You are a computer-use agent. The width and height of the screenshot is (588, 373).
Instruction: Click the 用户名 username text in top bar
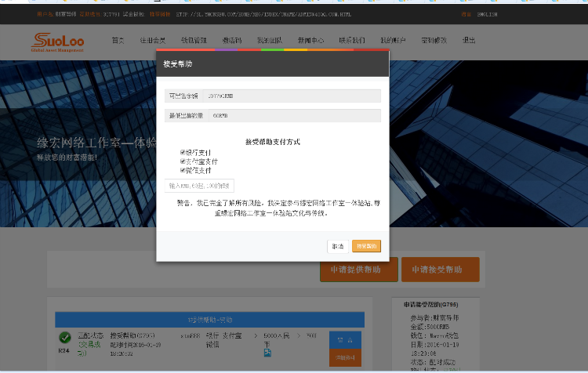[56, 14]
